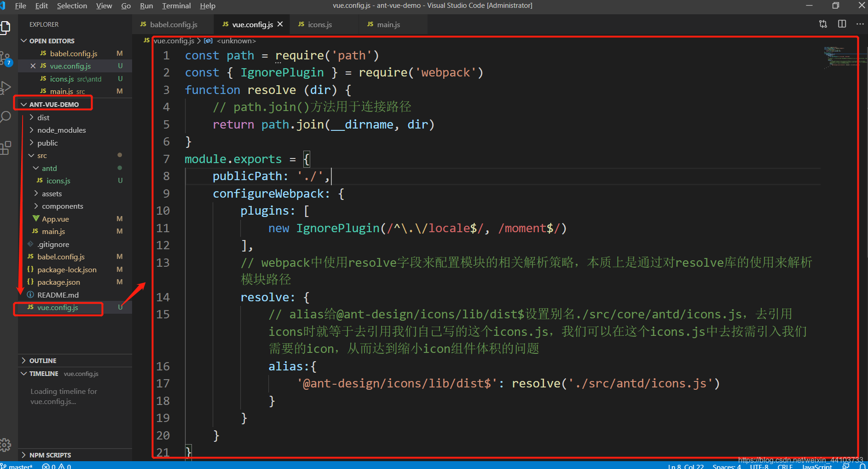Open the Terminal menu

176,6
